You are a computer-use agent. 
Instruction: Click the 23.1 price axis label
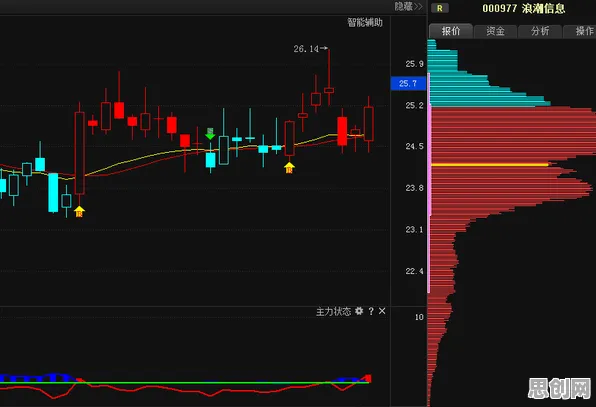point(414,230)
